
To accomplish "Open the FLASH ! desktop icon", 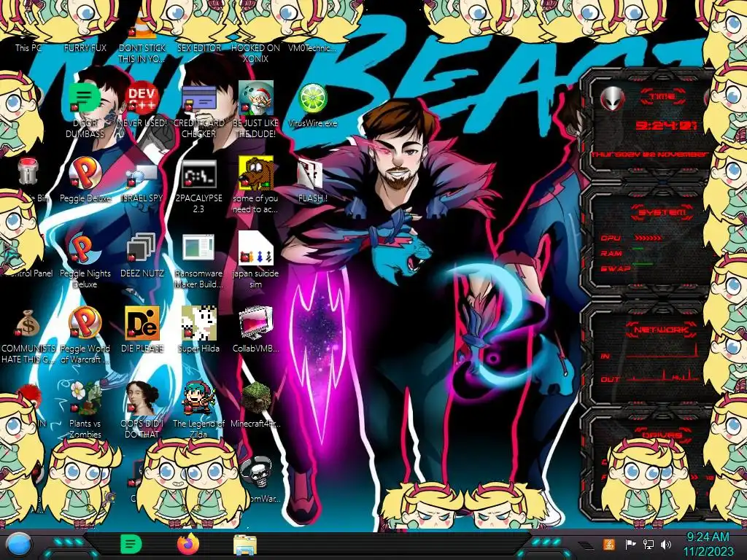I will point(311,174).
